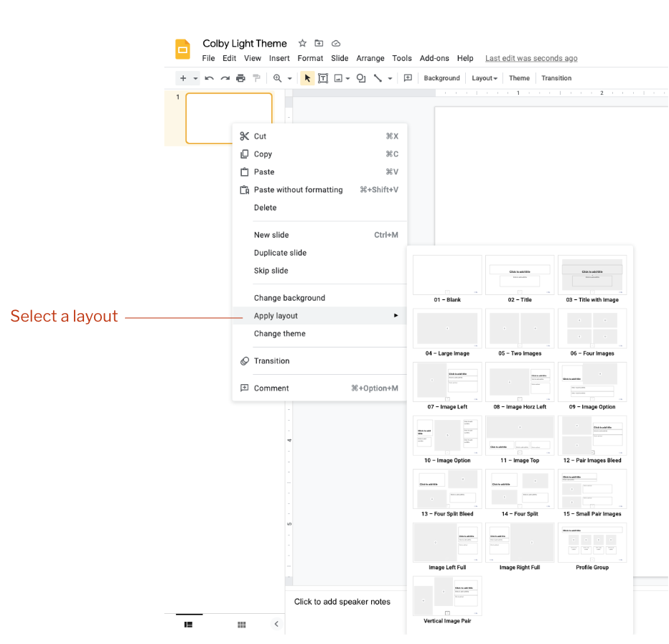Choose New slide from context menu
This screenshot has width=669, height=644.
(x=319, y=235)
